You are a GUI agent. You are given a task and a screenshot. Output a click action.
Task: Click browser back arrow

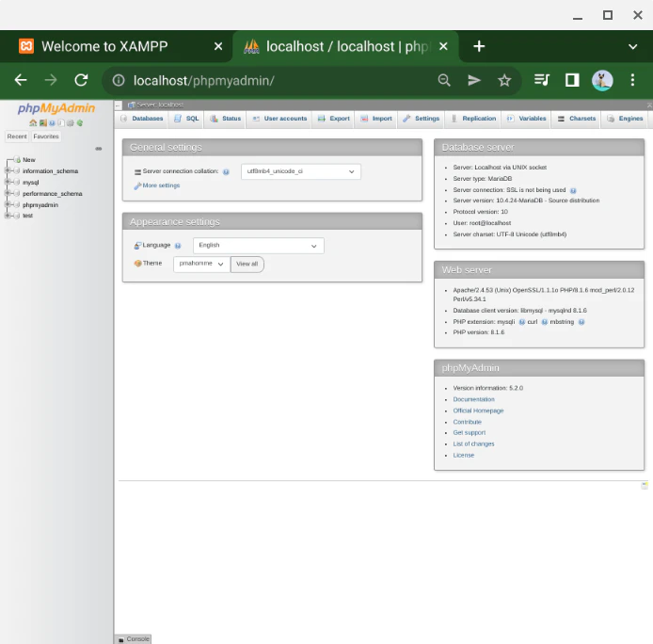pyautogui.click(x=21, y=80)
